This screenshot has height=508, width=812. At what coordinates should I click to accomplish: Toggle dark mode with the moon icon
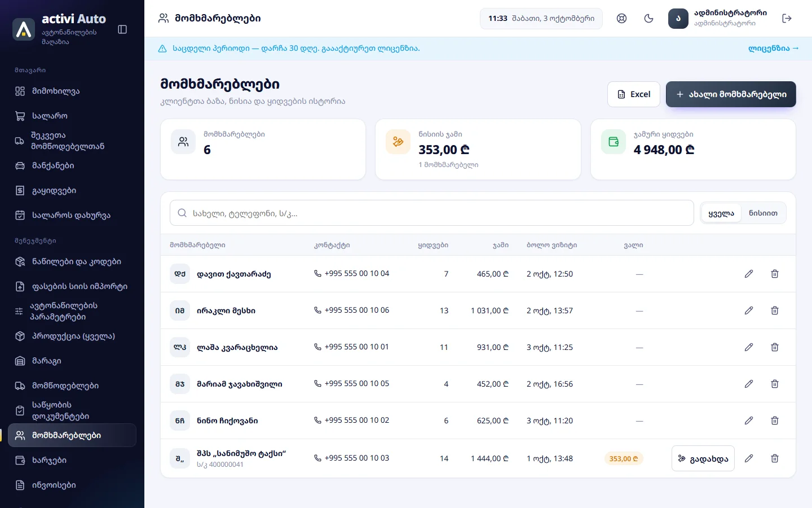[x=648, y=19]
